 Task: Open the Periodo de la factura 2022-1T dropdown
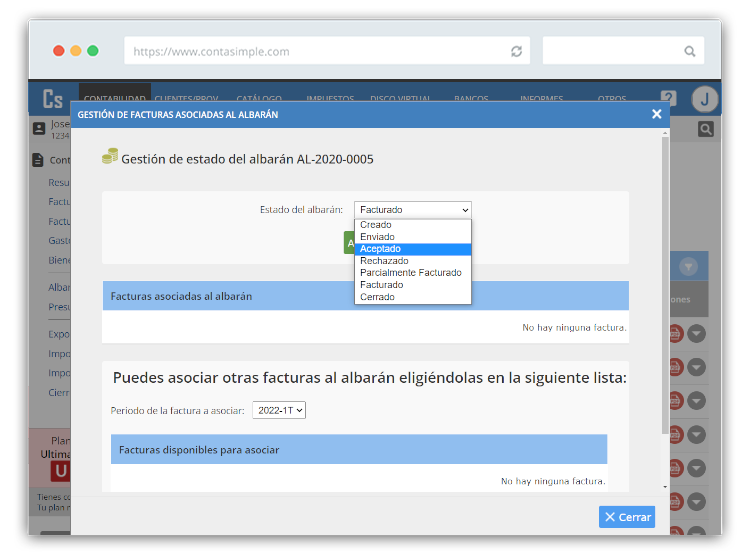click(279, 410)
